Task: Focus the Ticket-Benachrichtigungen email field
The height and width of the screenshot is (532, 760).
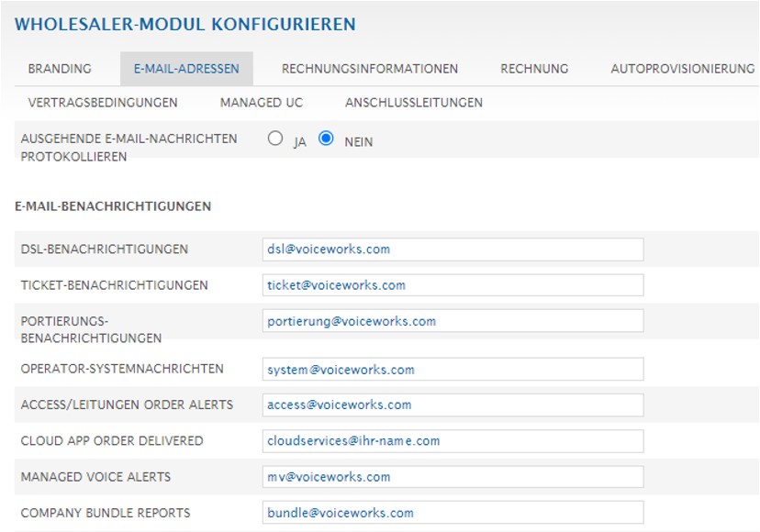Action: pos(453,285)
